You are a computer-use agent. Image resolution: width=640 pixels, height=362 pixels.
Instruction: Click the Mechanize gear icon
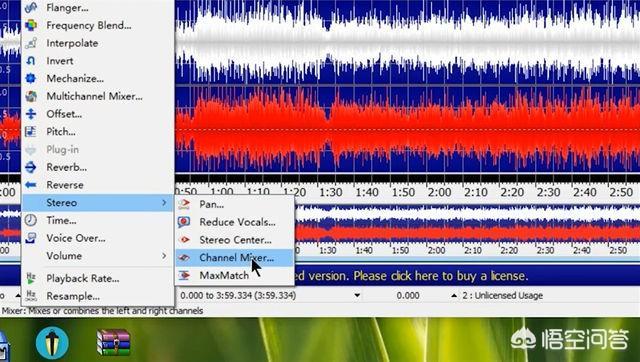coord(31,78)
